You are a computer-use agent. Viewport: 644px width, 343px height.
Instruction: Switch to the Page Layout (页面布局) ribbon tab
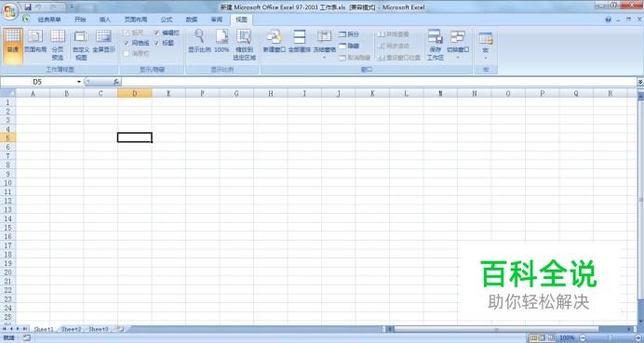point(136,20)
